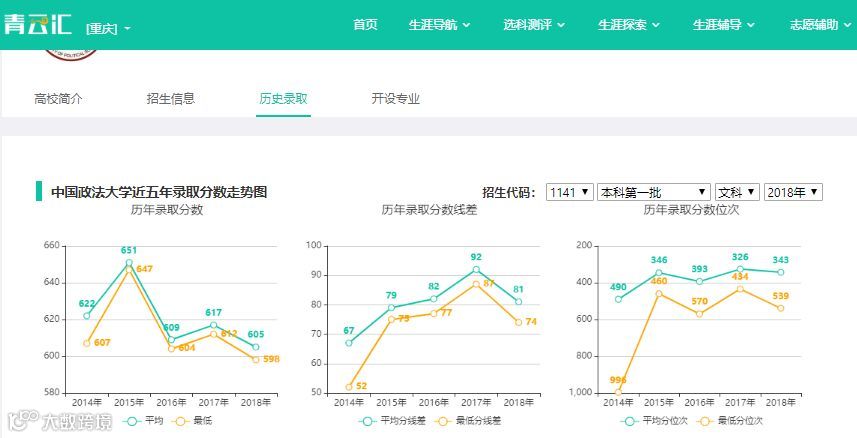This screenshot has height=438, width=857.
Task: Click the 539 lowest rank point for 2018
Action: coord(781,308)
